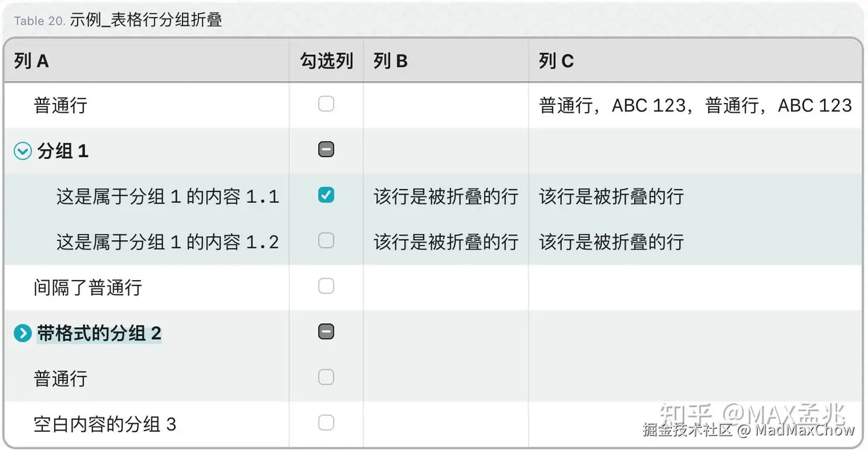
Task: Click the 列 A column header
Action: click(x=31, y=61)
